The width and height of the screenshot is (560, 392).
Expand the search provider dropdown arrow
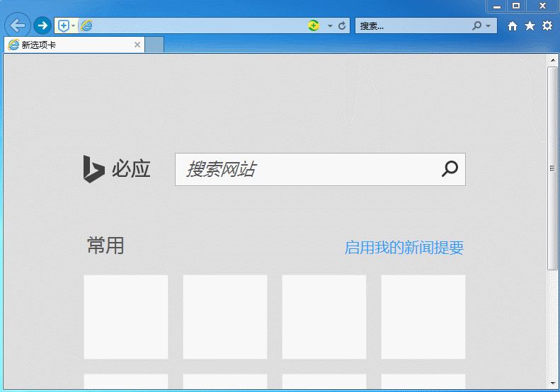pyautogui.click(x=488, y=25)
